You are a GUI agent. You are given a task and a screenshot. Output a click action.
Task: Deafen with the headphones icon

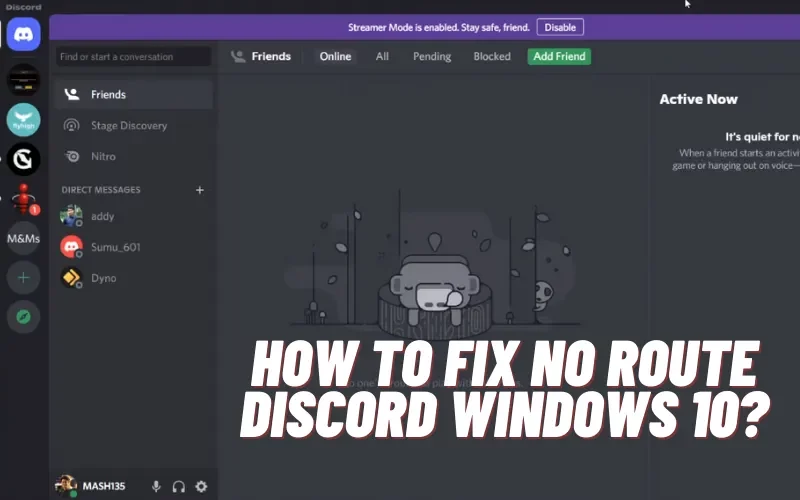(179, 486)
